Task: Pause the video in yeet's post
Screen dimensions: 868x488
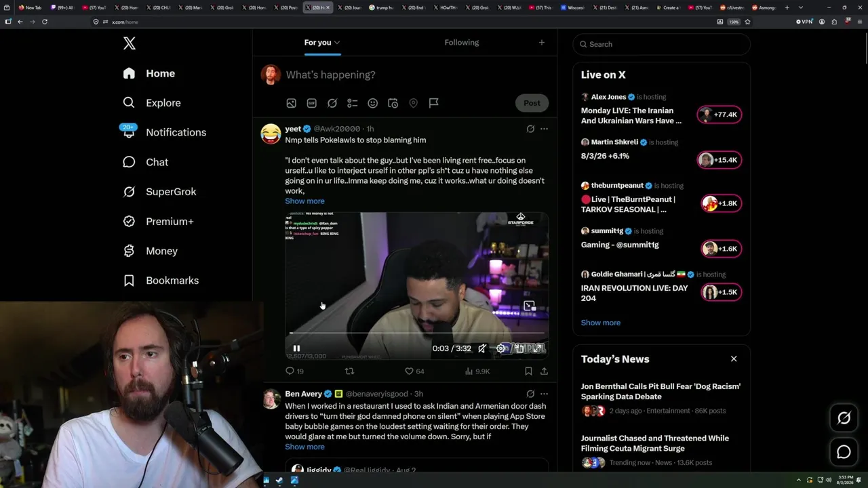Action: tap(296, 348)
